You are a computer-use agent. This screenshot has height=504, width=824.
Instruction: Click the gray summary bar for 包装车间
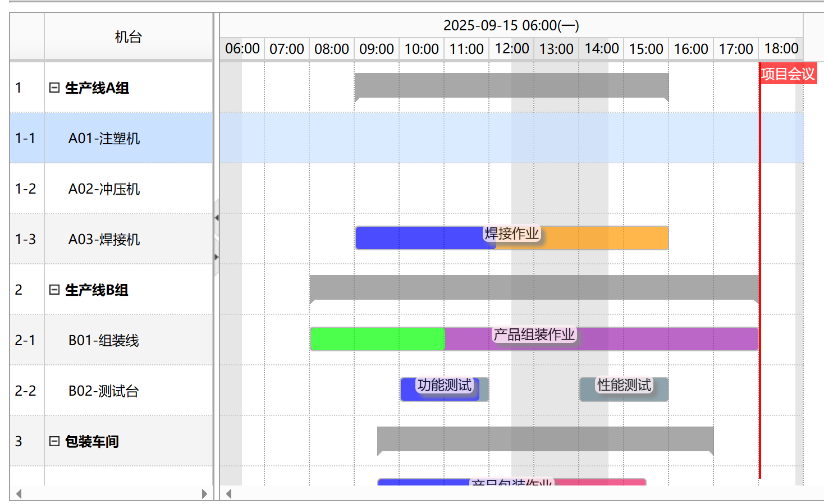pos(545,439)
